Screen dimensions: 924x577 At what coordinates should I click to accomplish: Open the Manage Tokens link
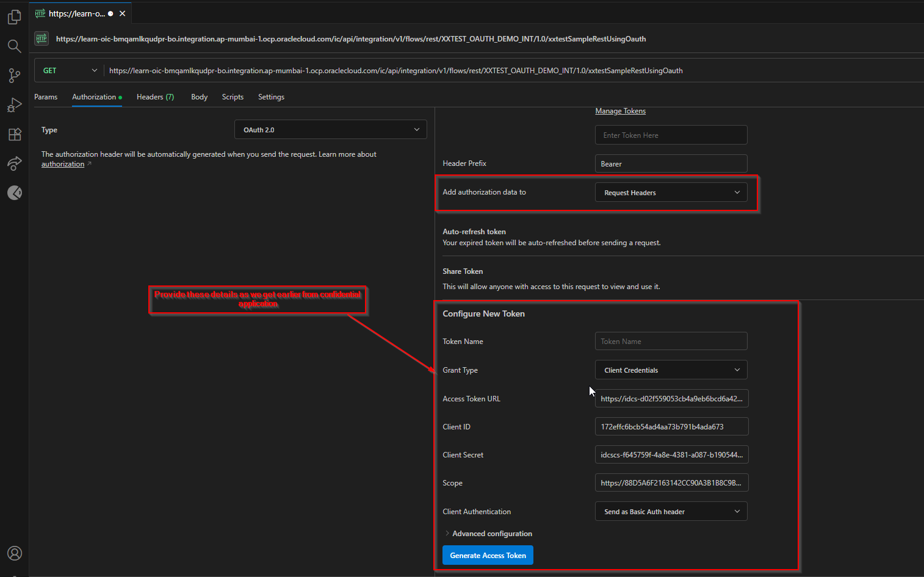[620, 110]
